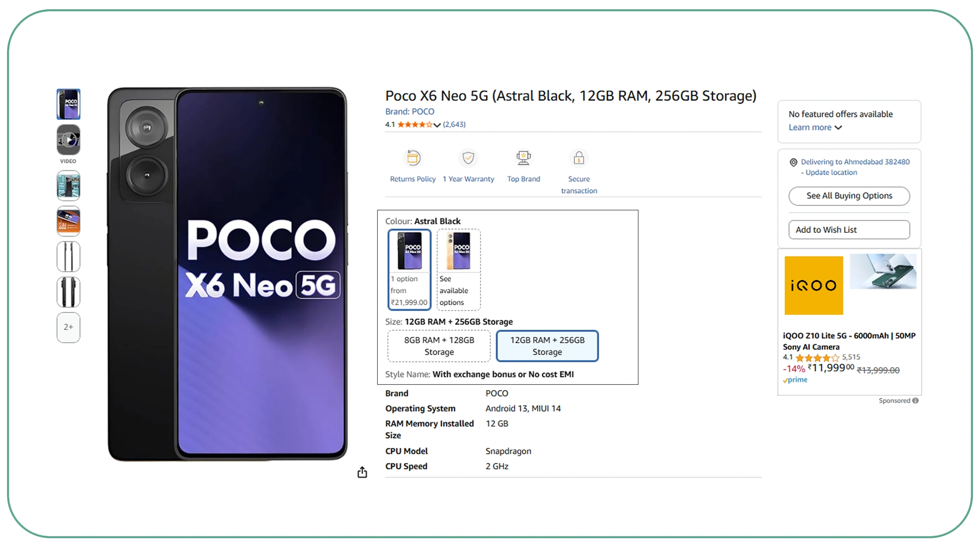Expand the star rating dropdown arrow
This screenshot has height=547, width=980.
[437, 125]
